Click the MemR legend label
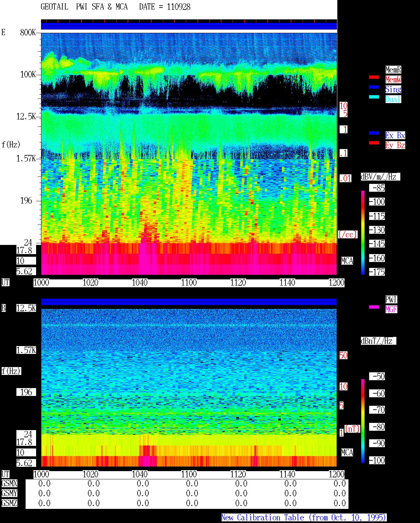This screenshot has width=420, height=523. pos(393,70)
